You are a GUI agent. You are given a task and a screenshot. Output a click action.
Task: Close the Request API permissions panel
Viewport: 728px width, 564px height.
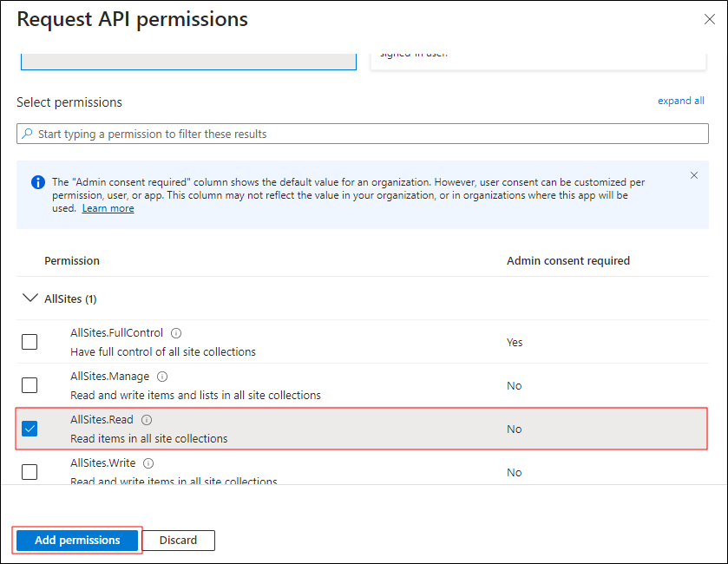tap(709, 19)
